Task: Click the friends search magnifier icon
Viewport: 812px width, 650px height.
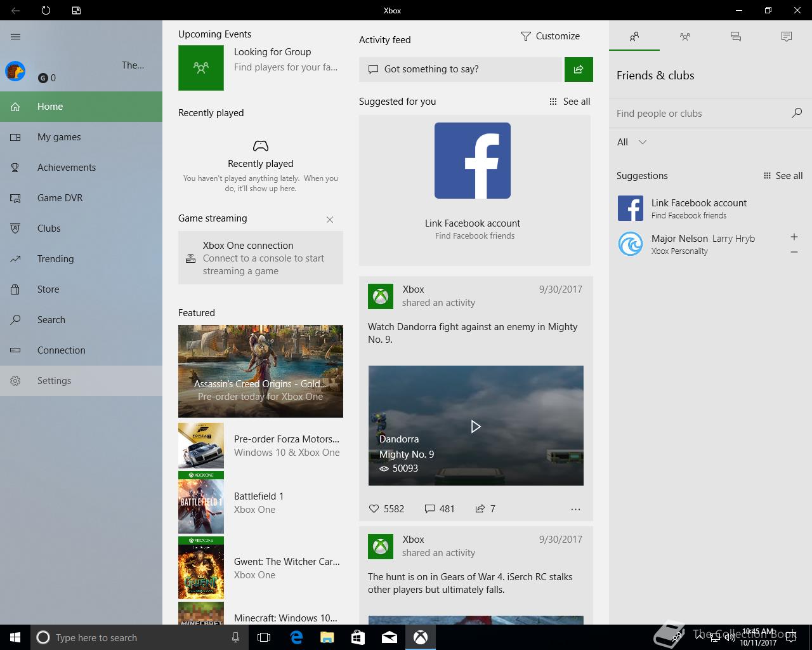Action: [x=797, y=113]
